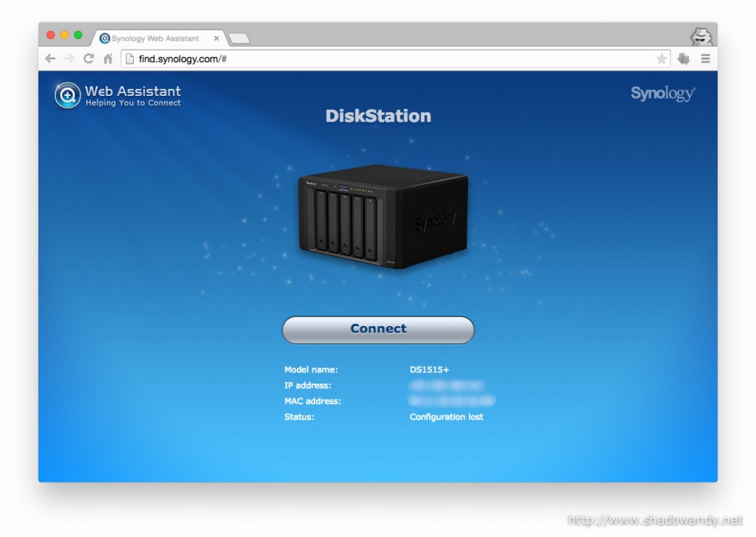Click the Helping You to Connect tagline
Viewport: 756px width, 537px height.
(133, 103)
